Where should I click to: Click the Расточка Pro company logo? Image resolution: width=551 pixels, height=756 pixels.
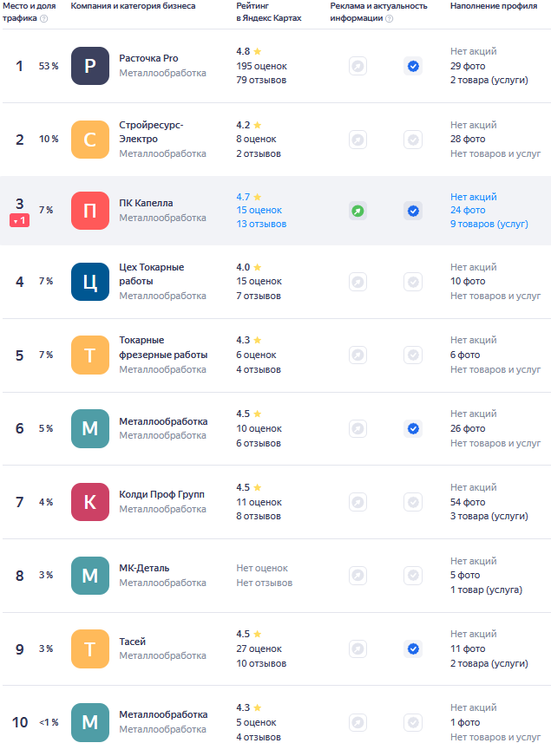click(x=90, y=66)
